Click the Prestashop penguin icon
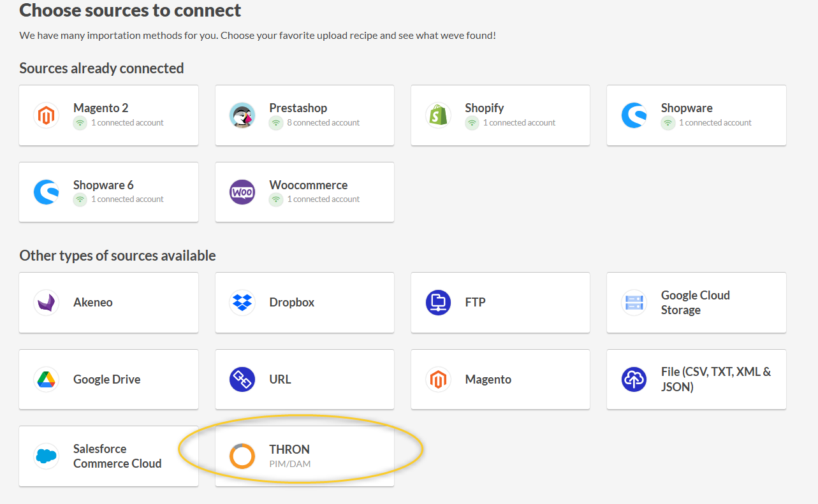Image resolution: width=818 pixels, height=504 pixels. pyautogui.click(x=242, y=115)
